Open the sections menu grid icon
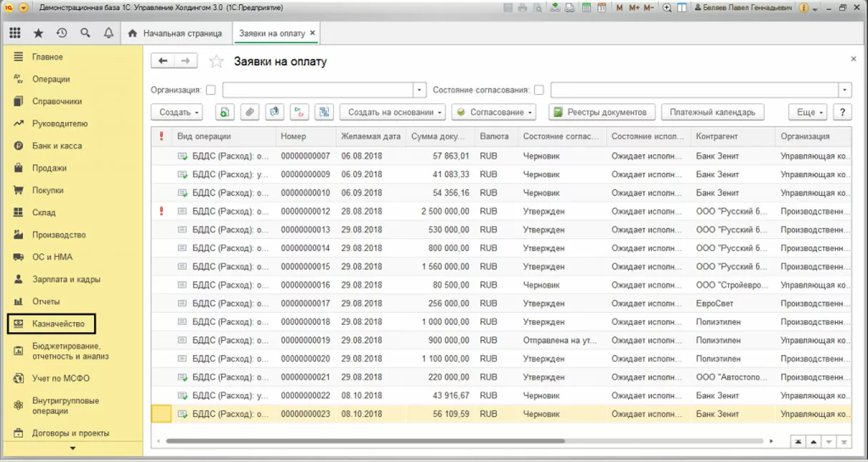 click(x=15, y=34)
